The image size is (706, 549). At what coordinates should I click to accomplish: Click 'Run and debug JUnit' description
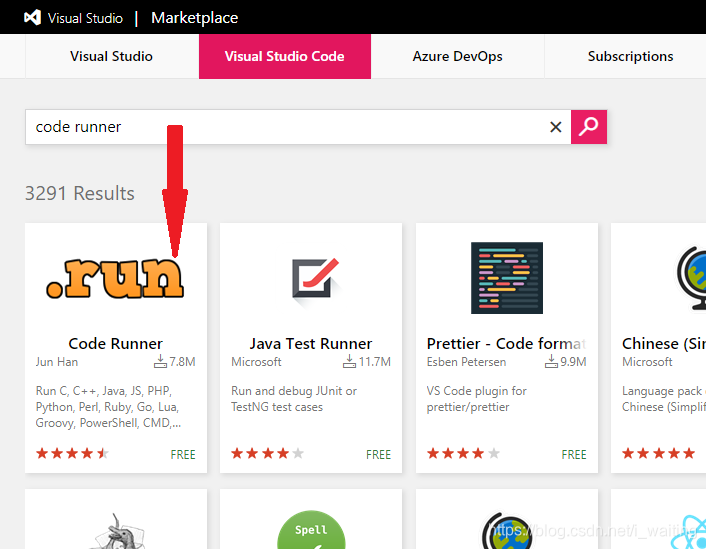click(294, 399)
